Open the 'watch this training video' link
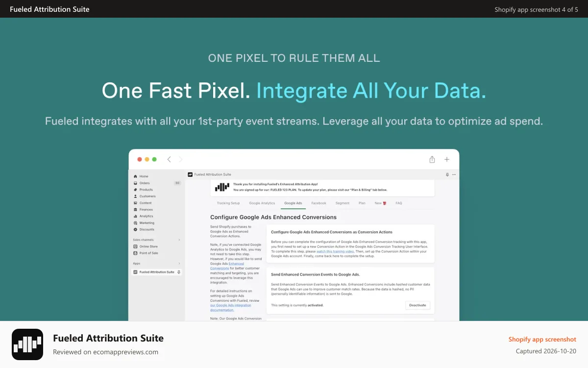The image size is (588, 368). pyautogui.click(x=335, y=251)
